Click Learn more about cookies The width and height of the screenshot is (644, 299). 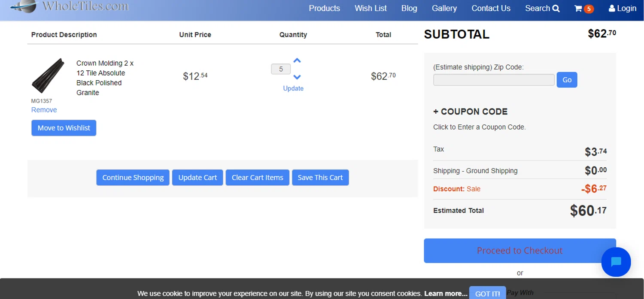click(x=446, y=293)
